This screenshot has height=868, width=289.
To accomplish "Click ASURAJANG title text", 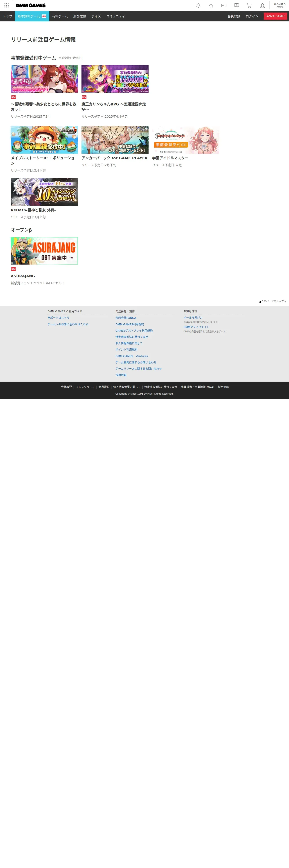I will click(23, 276).
